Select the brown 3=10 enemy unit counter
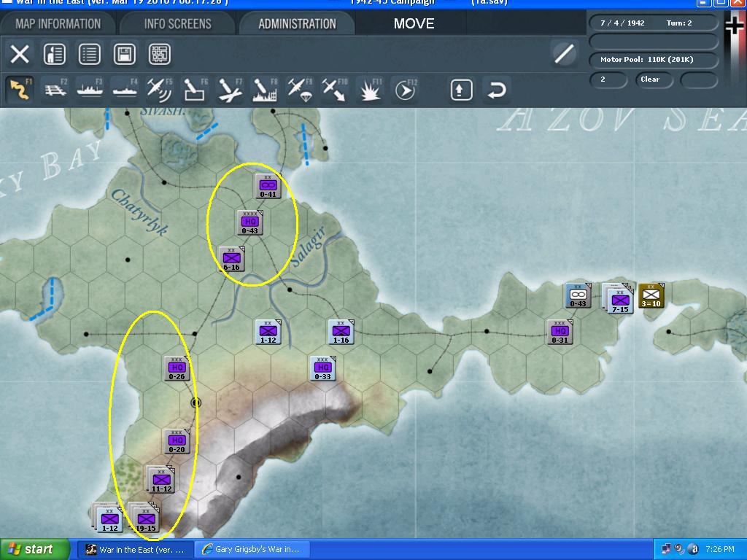The width and height of the screenshot is (747, 560). pyautogui.click(x=651, y=295)
